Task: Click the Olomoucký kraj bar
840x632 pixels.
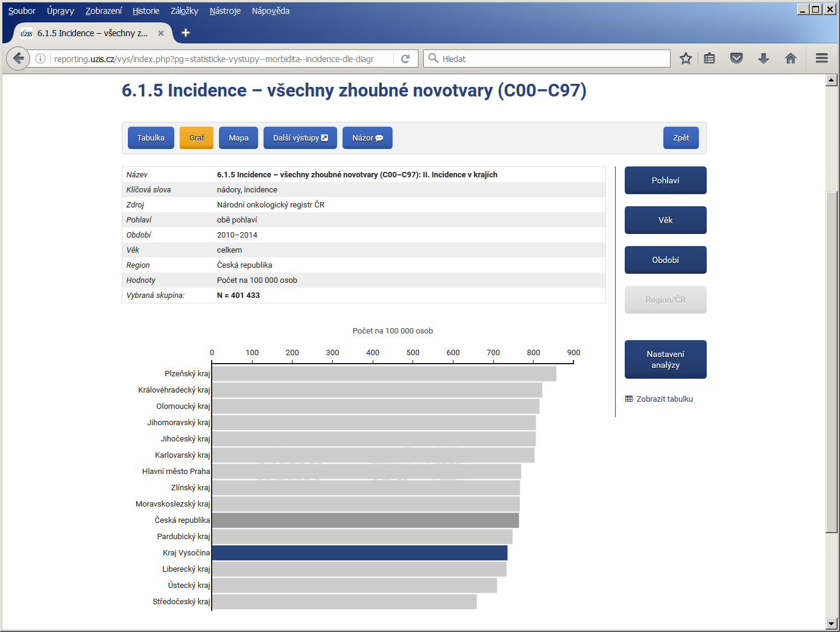Action: [x=376, y=406]
